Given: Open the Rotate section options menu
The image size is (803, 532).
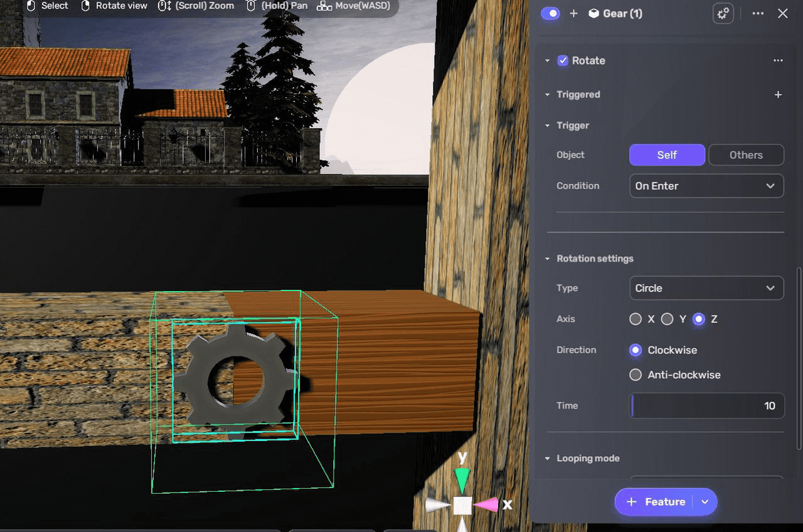Looking at the screenshot, I should (x=778, y=61).
